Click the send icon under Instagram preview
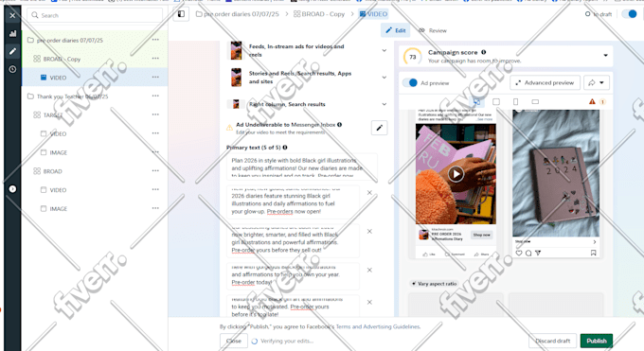 tap(538, 253)
